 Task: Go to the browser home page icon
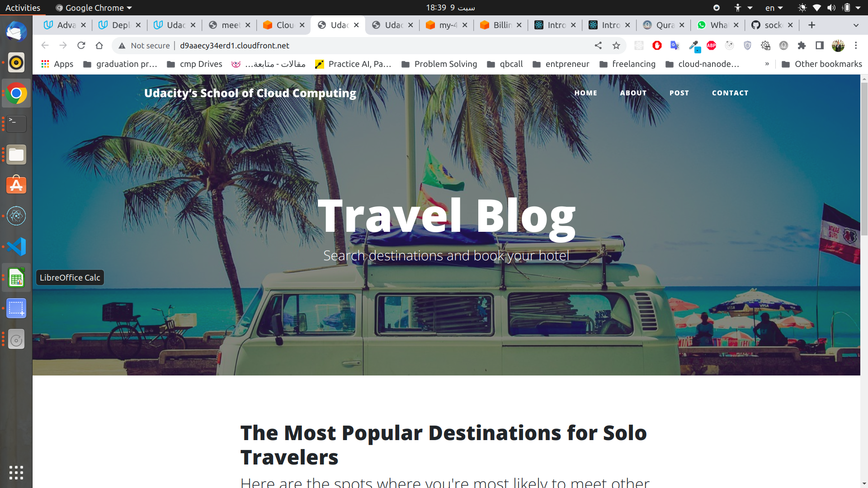[99, 45]
